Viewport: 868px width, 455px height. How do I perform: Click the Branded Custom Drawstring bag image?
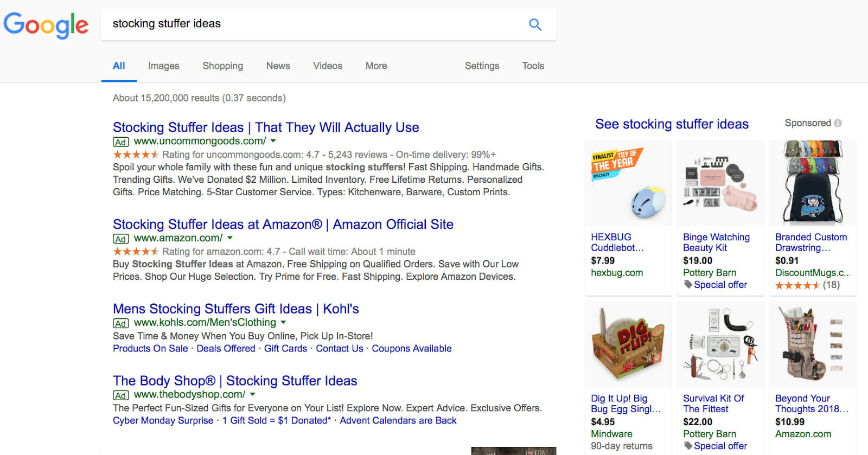point(812,183)
